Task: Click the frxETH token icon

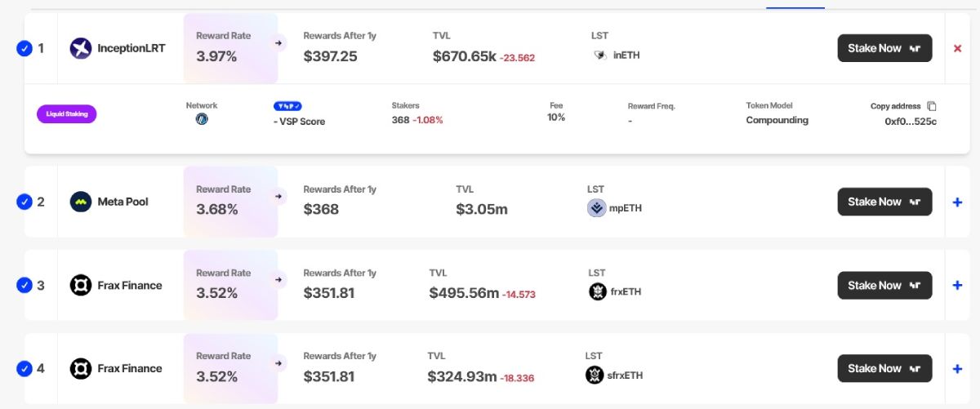Action: [x=598, y=291]
